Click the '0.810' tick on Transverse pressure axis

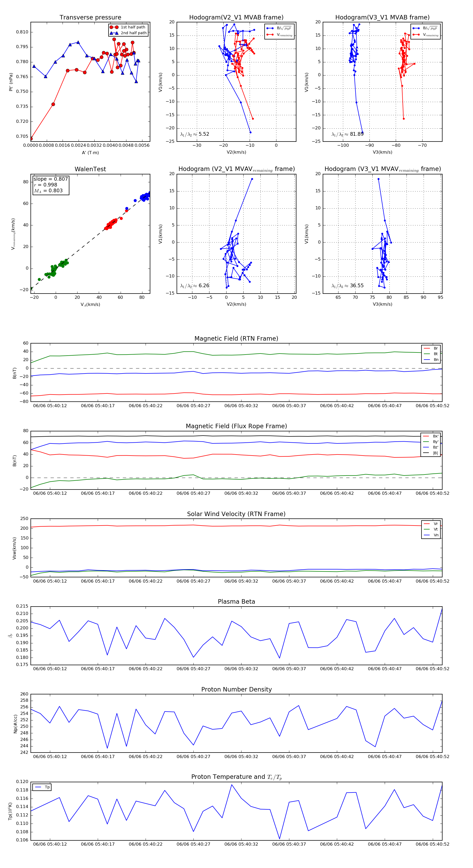pos(22,32)
